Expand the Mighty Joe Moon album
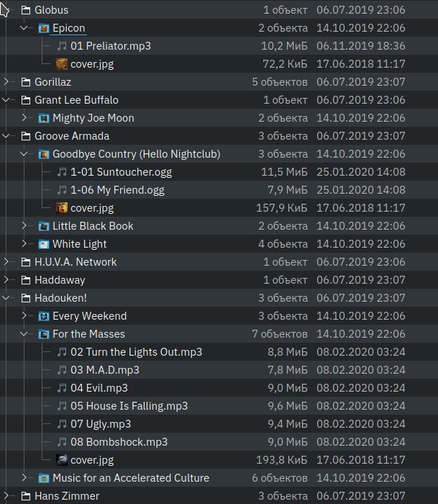The height and width of the screenshot is (504, 438). [x=24, y=117]
